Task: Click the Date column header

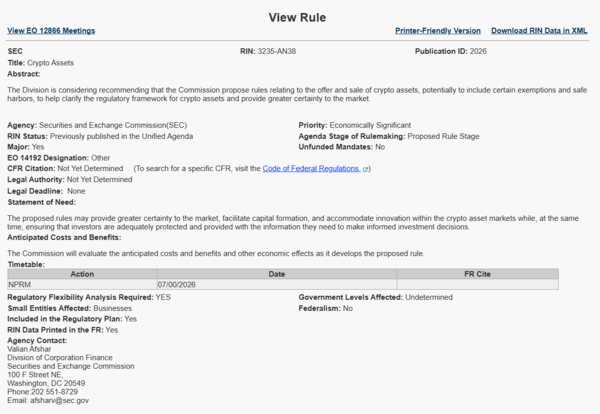Action: [x=277, y=274]
